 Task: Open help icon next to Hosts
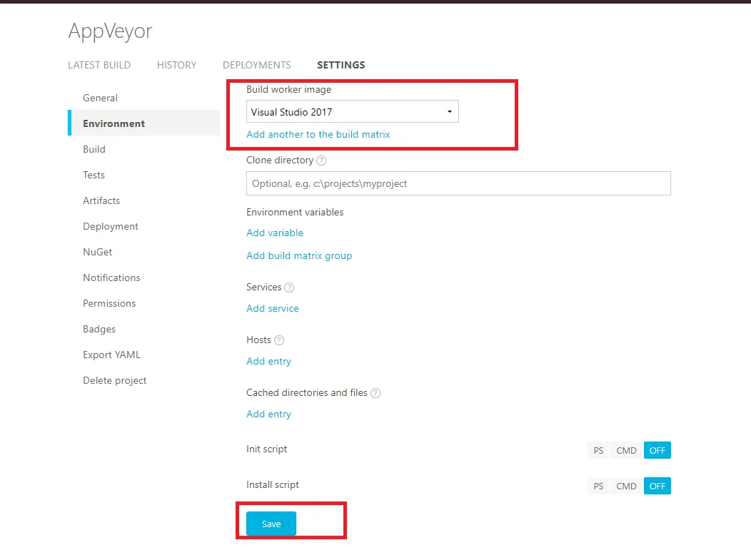[278, 340]
